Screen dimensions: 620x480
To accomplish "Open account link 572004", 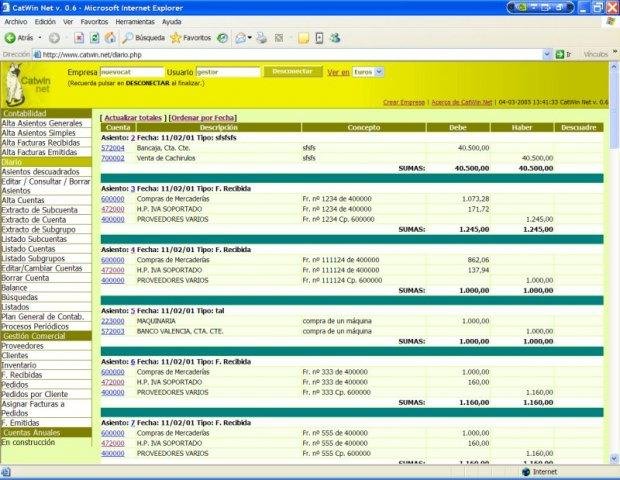I will pyautogui.click(x=113, y=148).
